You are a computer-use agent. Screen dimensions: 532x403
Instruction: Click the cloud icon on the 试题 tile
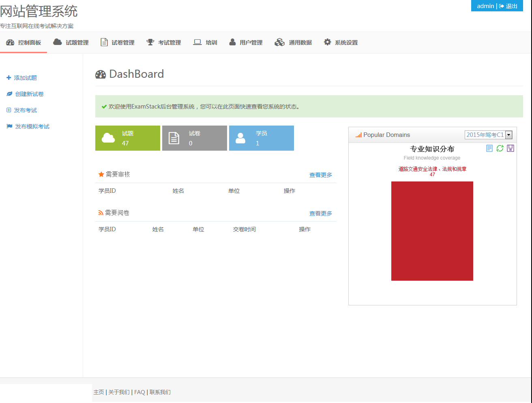coord(108,138)
